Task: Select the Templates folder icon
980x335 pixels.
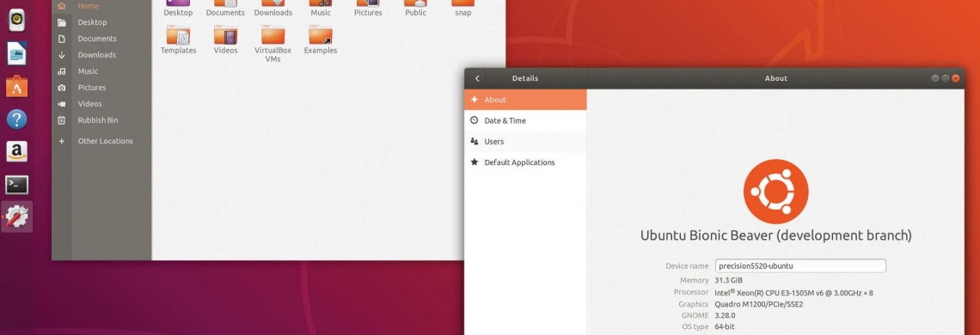Action: point(178,35)
